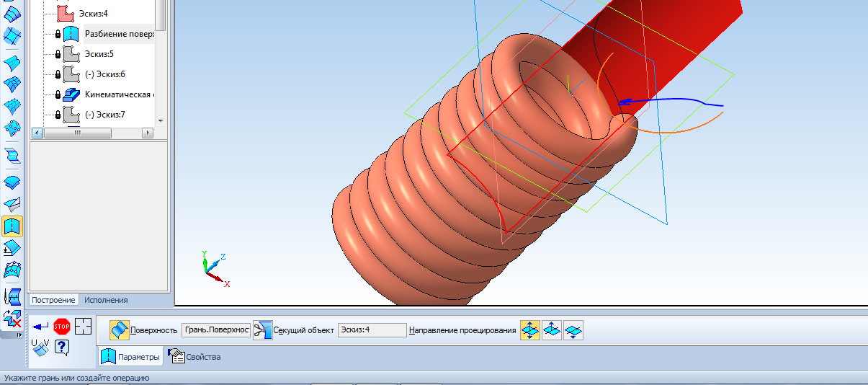The image size is (868, 385).
Task: Open the Исполнения tab
Action: point(106,300)
